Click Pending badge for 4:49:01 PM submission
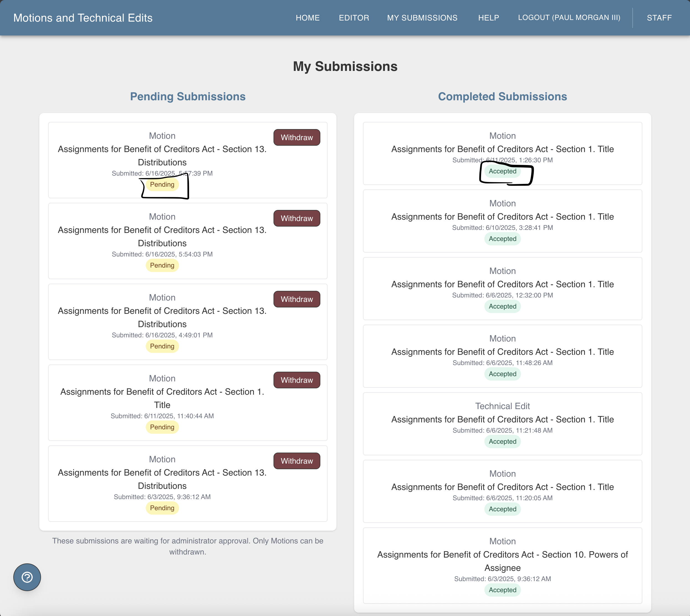Screen dimensions: 690x616 click(162, 346)
